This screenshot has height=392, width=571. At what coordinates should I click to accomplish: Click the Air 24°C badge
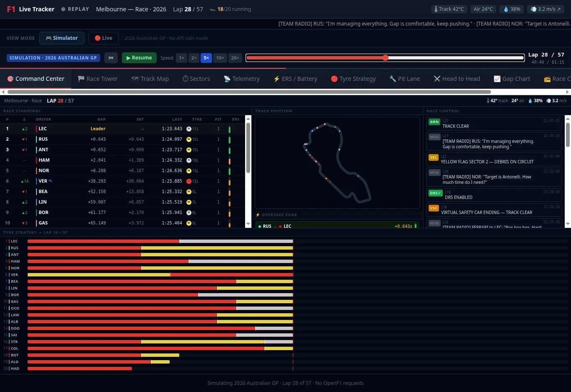pos(483,9)
